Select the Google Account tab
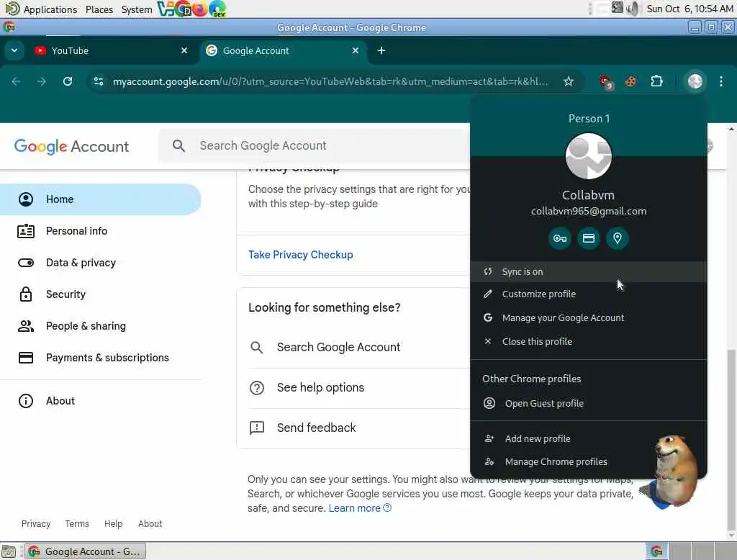 (284, 50)
